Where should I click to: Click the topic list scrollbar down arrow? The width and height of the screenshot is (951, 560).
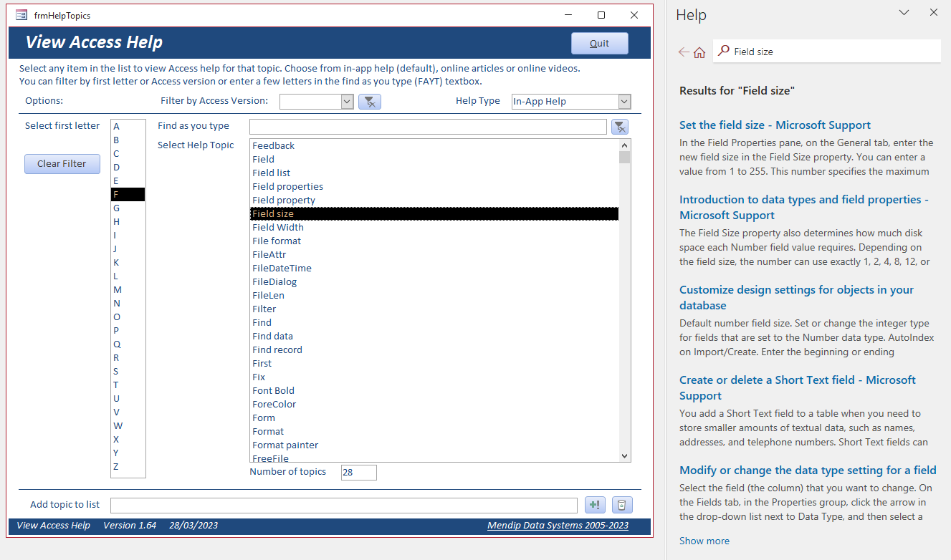click(625, 455)
